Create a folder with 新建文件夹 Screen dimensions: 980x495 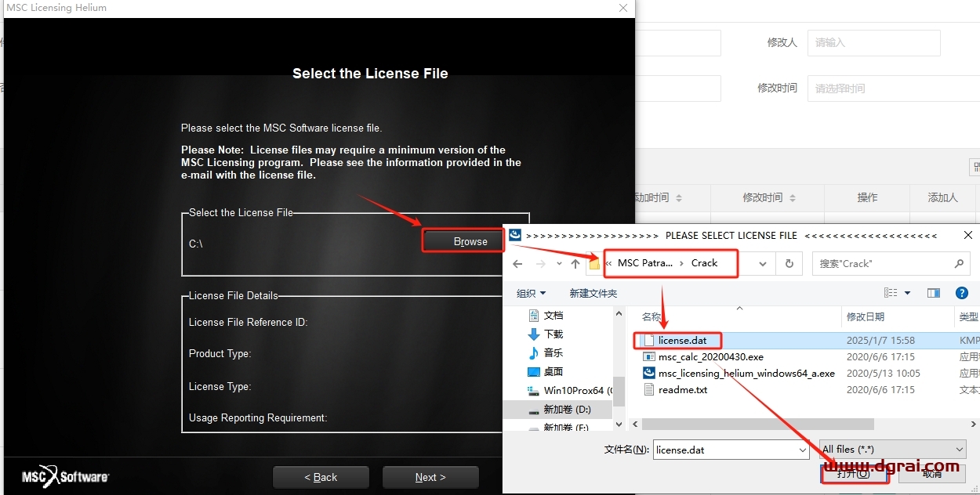(x=593, y=293)
